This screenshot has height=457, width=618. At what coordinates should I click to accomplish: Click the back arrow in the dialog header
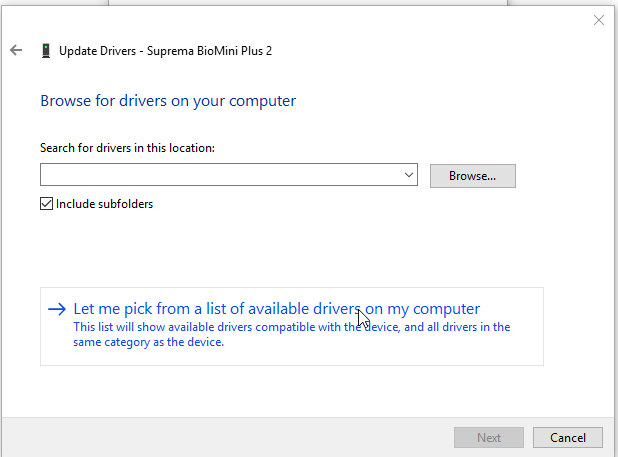pos(16,50)
